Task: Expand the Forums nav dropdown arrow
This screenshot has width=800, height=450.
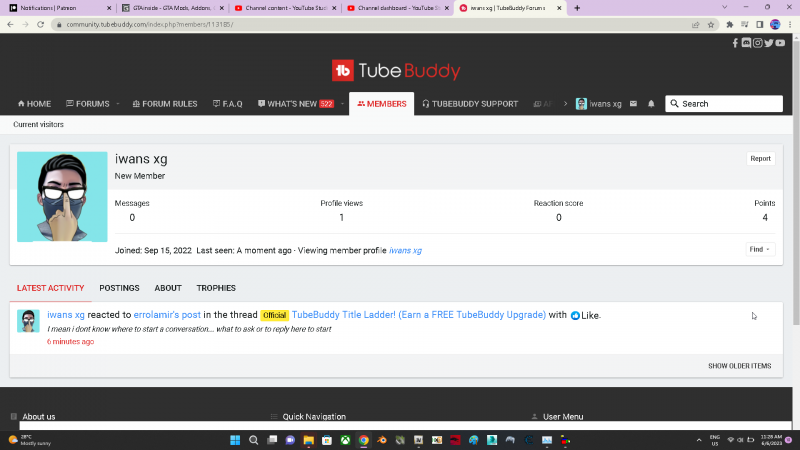Action: [118, 104]
